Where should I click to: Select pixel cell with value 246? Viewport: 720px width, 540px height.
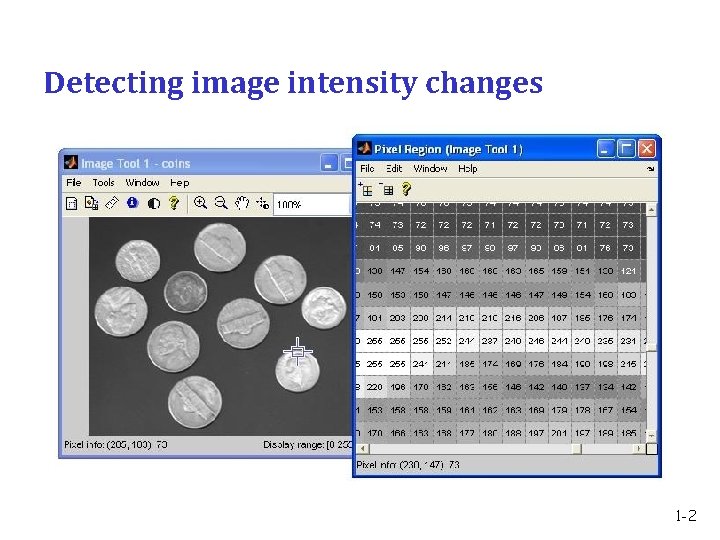pyautogui.click(x=536, y=341)
